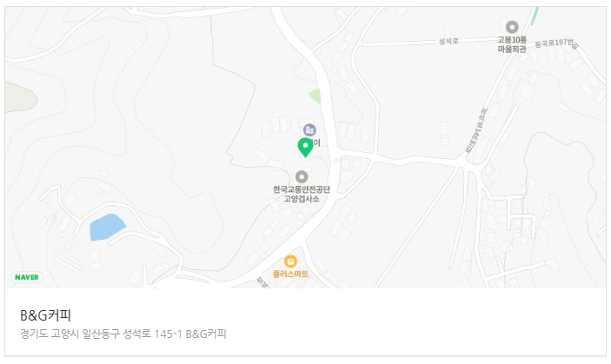The width and height of the screenshot is (611, 364).
Task: Click the 동국로197번길 road name label
Action: 557,43
